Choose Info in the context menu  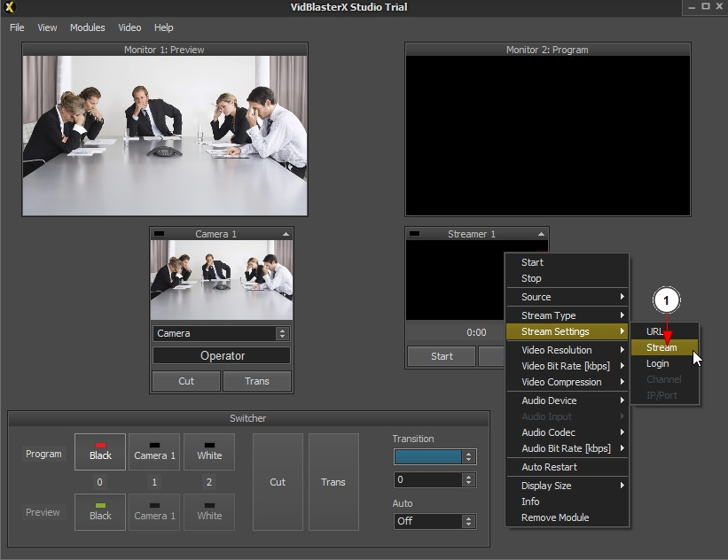click(567, 502)
